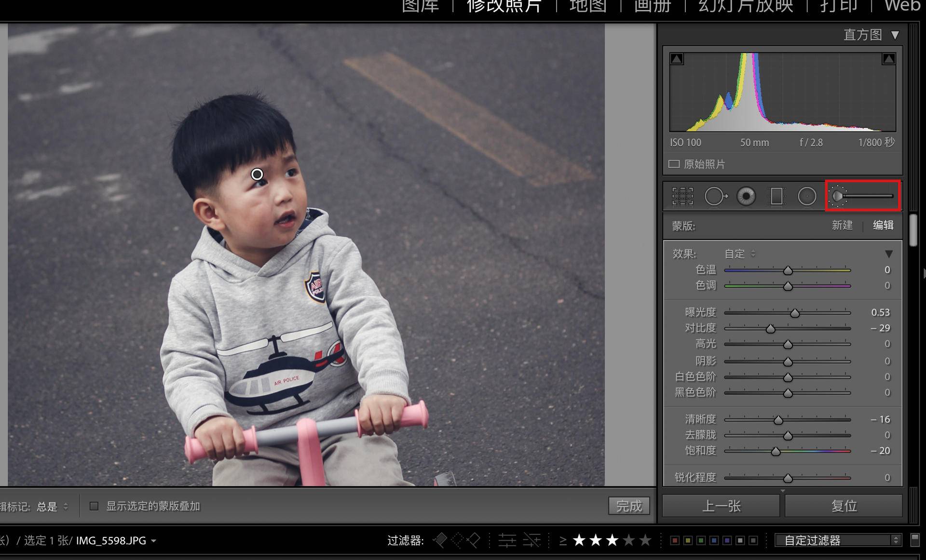
Task: Click the 完成 button
Action: point(629,506)
